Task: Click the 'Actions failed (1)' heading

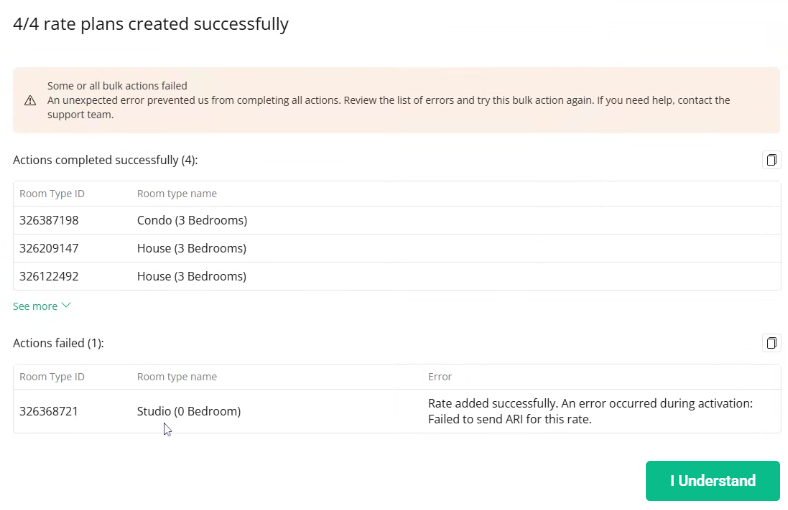Action: pos(58,343)
